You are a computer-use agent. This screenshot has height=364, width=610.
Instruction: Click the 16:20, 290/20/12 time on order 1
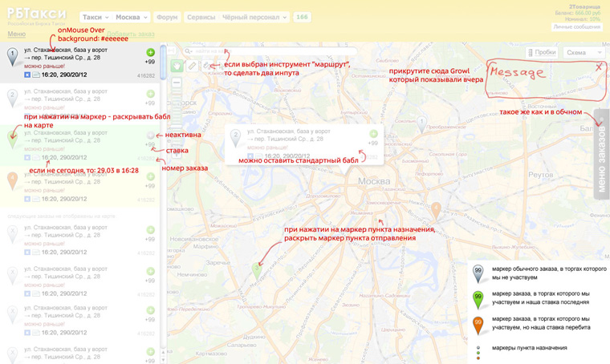[64, 75]
